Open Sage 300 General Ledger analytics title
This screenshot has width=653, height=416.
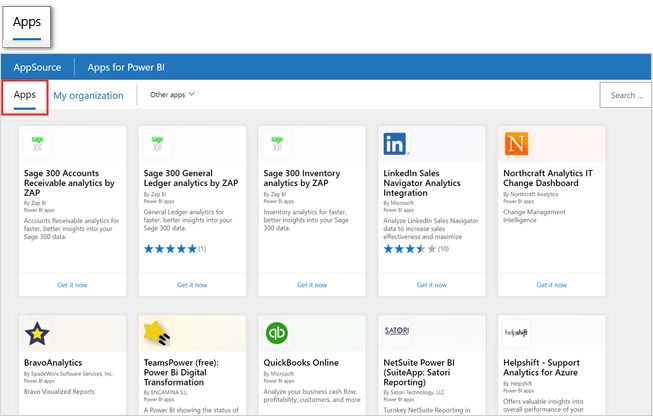point(191,178)
